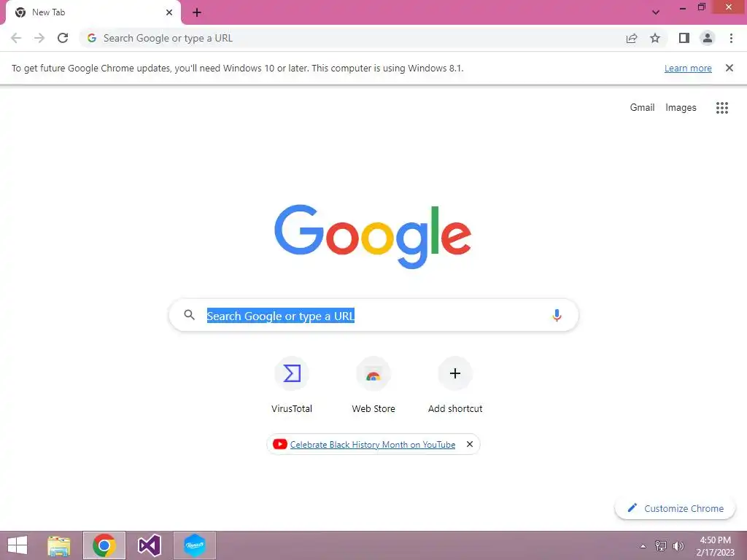
Task: Click the Google icon in the address bar
Action: click(x=92, y=38)
